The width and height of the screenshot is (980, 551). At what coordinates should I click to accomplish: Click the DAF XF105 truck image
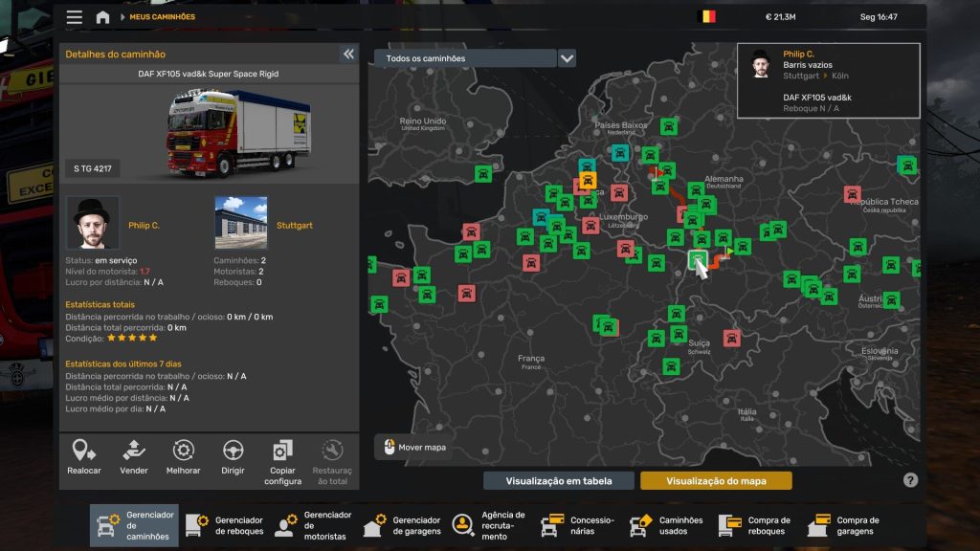238,132
